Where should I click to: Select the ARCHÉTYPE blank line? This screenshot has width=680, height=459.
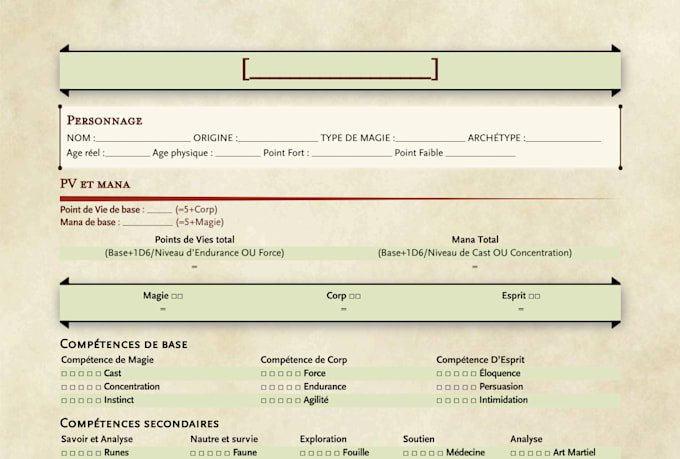pyautogui.click(x=563, y=138)
